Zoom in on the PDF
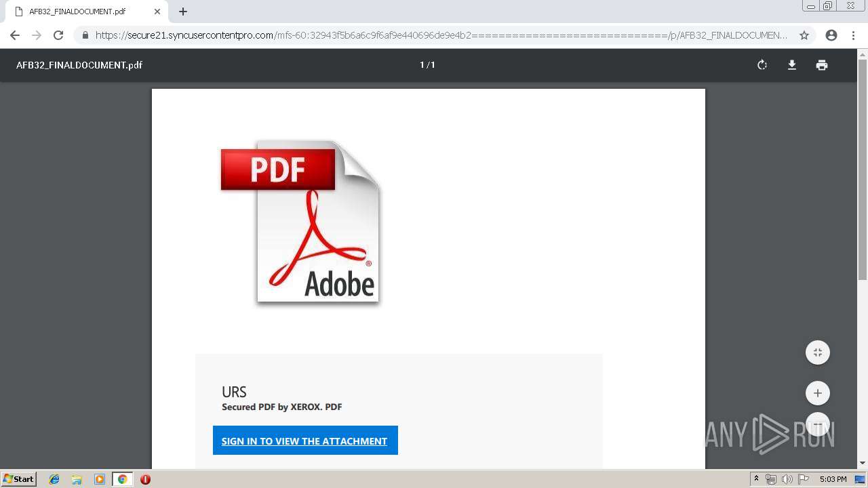Viewport: 868px width, 488px height. click(x=818, y=393)
